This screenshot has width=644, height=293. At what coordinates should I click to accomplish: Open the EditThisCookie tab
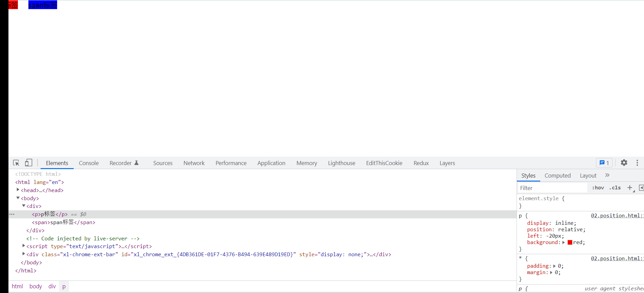point(384,163)
